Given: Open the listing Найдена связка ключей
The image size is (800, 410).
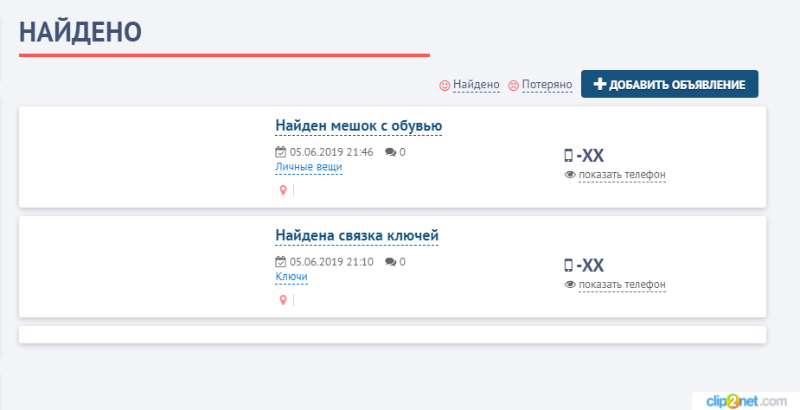Looking at the screenshot, I should [356, 236].
